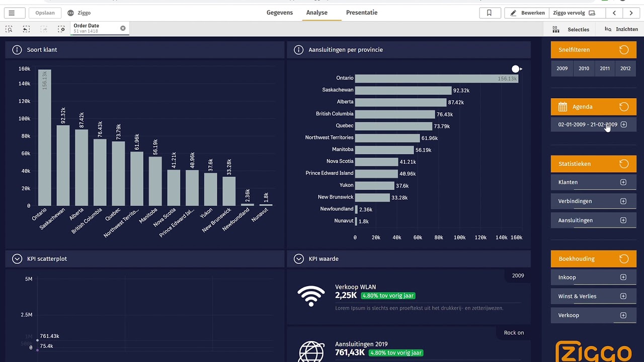644x362 pixels.
Task: Click the Ziggo logo
Action: click(x=594, y=351)
